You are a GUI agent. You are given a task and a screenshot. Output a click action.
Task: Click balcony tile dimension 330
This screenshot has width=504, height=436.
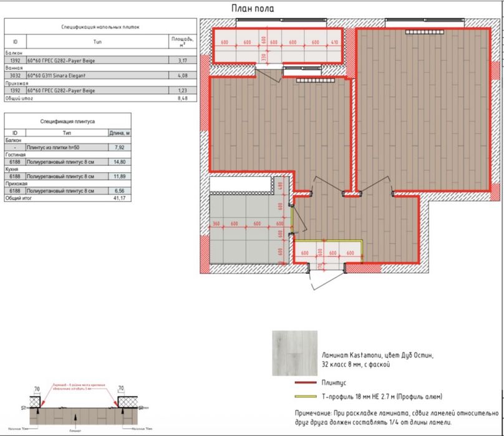click(264, 57)
